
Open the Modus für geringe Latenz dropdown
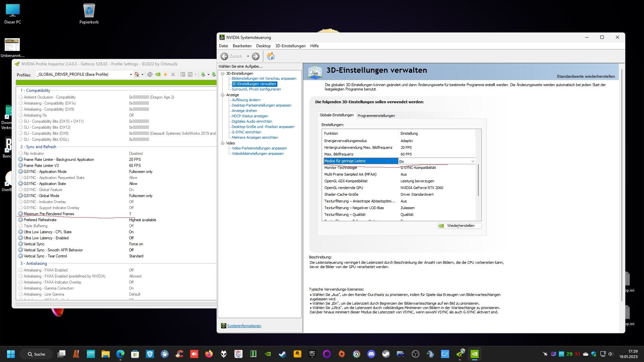[x=473, y=161]
